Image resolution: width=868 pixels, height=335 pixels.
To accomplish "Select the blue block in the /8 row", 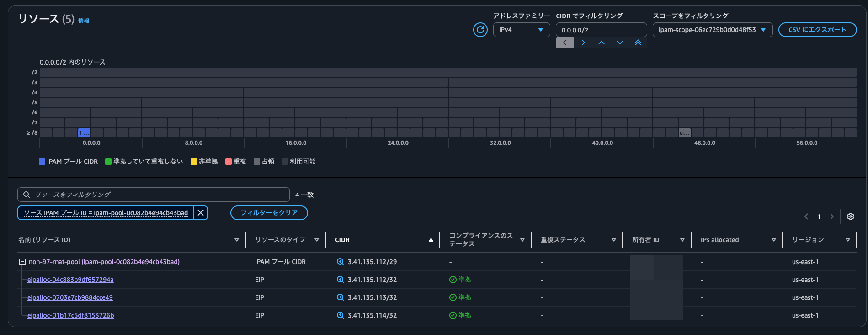I will 84,133.
